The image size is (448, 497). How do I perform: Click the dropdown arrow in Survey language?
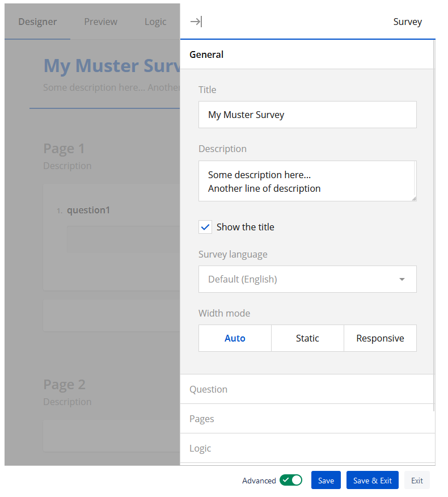pyautogui.click(x=401, y=279)
